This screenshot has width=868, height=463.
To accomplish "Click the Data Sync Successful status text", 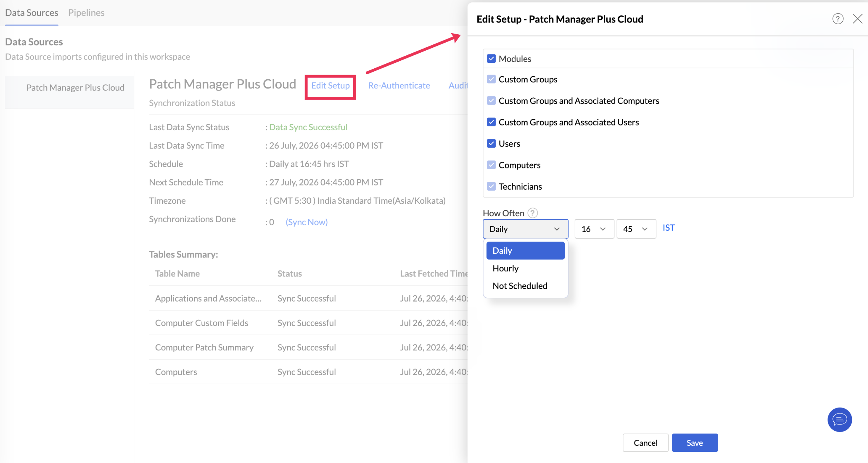I will coord(308,127).
